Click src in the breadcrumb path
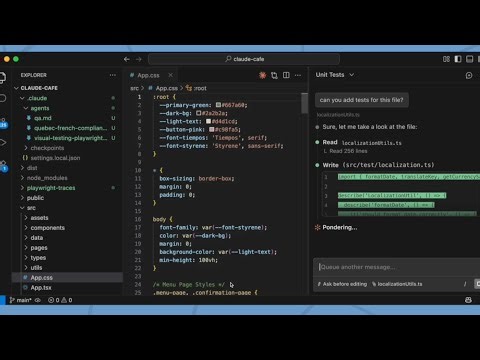The height and width of the screenshot is (360, 480). (x=134, y=88)
